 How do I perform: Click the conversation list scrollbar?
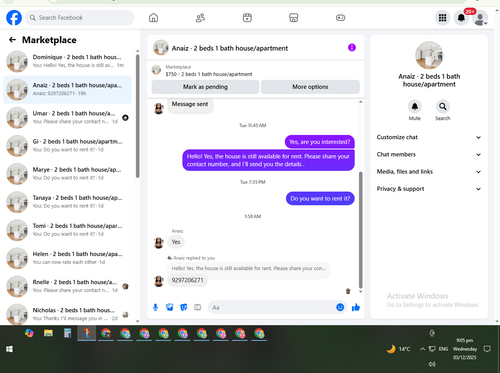tap(137, 117)
